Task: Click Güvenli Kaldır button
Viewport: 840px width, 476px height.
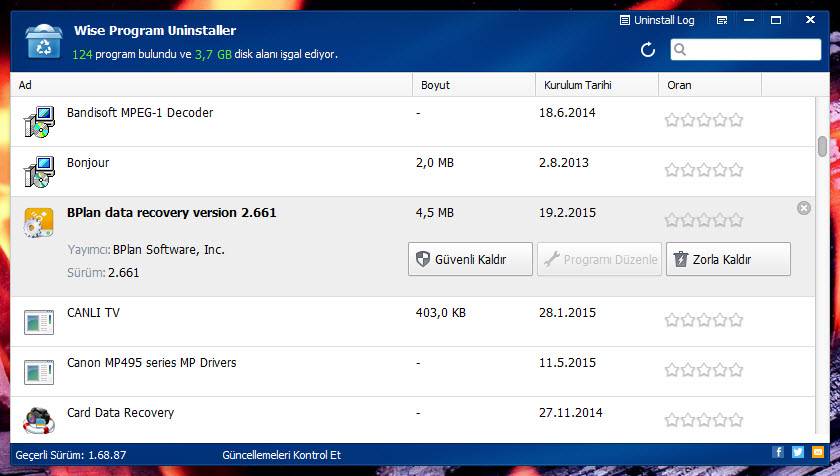Action: 470,259
